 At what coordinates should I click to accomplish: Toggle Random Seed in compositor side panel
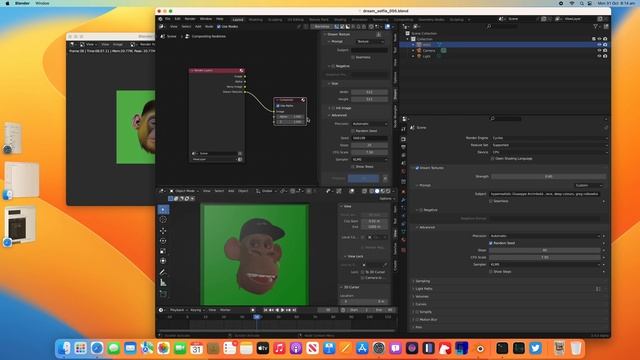point(353,131)
